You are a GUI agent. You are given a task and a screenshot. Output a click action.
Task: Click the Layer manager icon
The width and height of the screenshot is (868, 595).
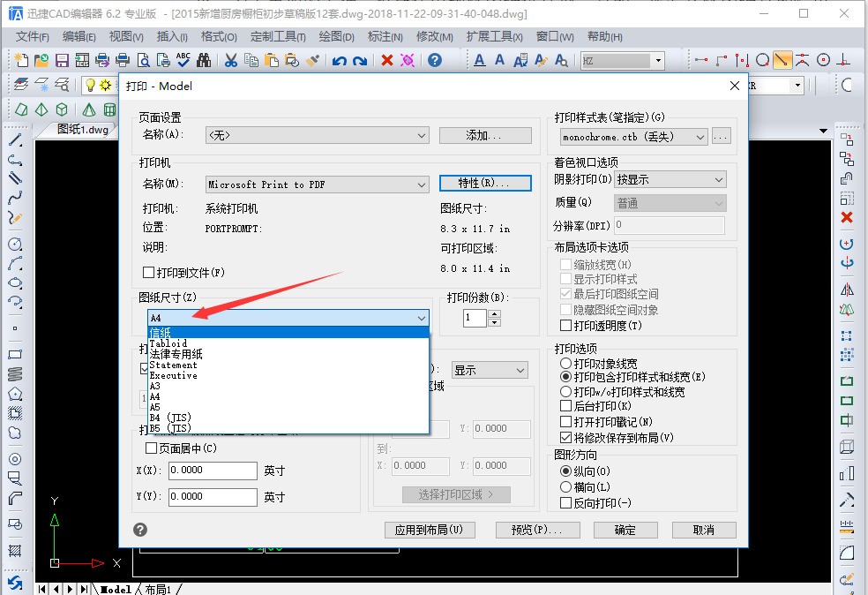[x=21, y=85]
